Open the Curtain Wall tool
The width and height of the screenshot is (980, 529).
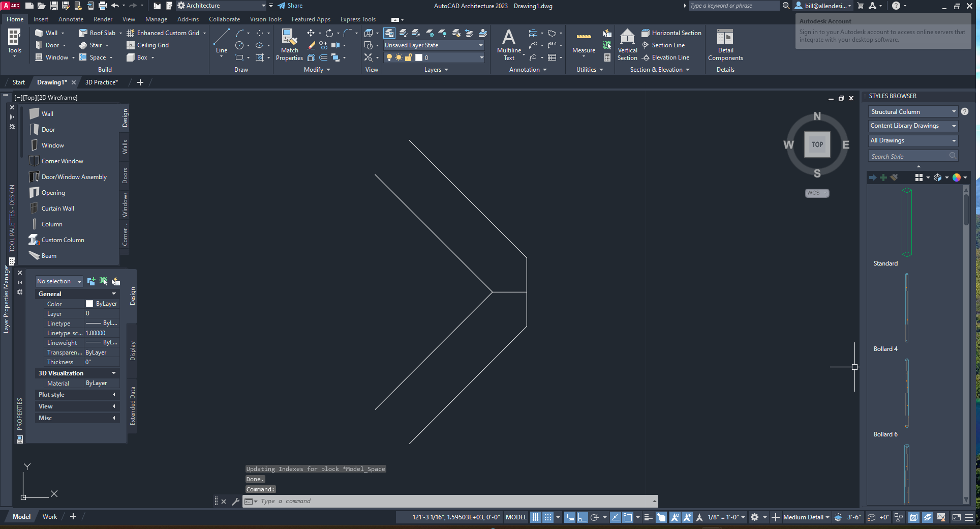[57, 208]
